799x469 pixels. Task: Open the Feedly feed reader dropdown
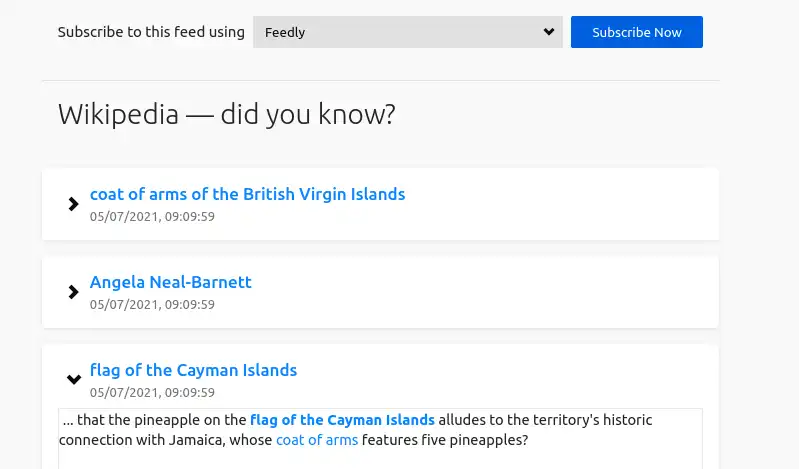pyautogui.click(x=407, y=32)
